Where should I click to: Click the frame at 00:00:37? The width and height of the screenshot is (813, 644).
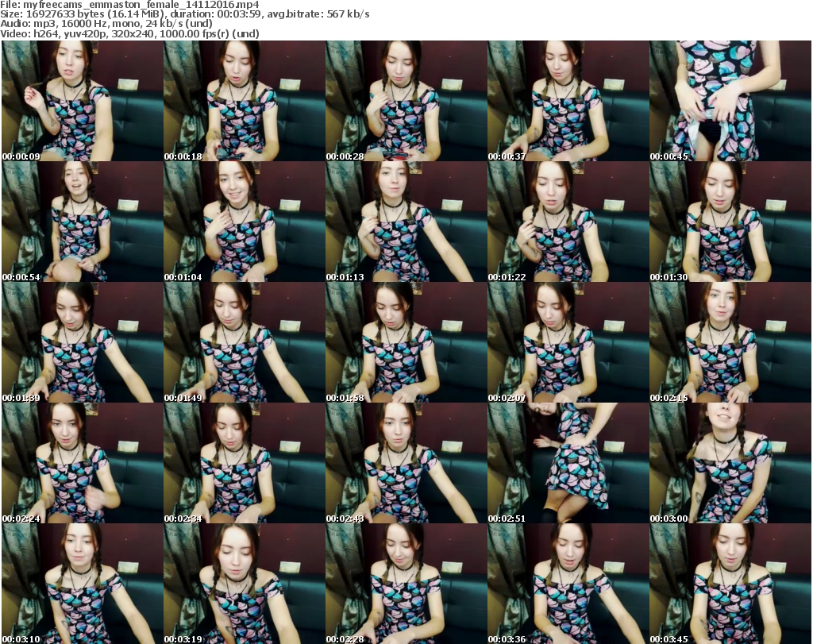[x=567, y=101]
